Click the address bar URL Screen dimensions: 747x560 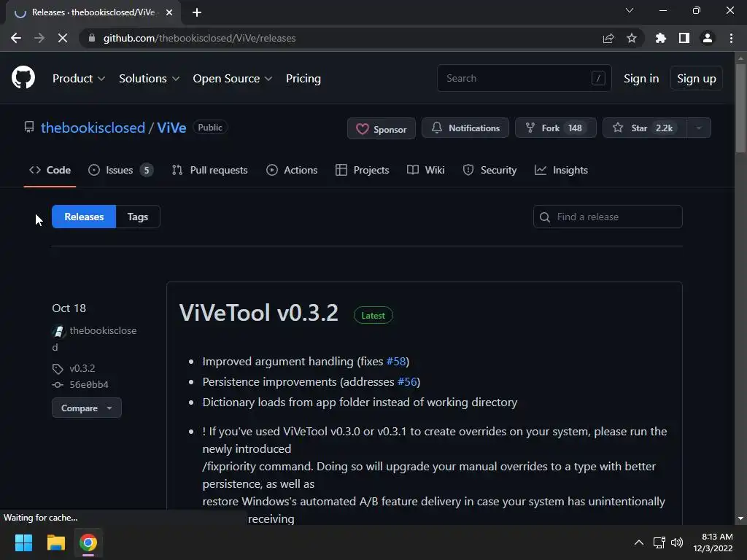pyautogui.click(x=199, y=38)
